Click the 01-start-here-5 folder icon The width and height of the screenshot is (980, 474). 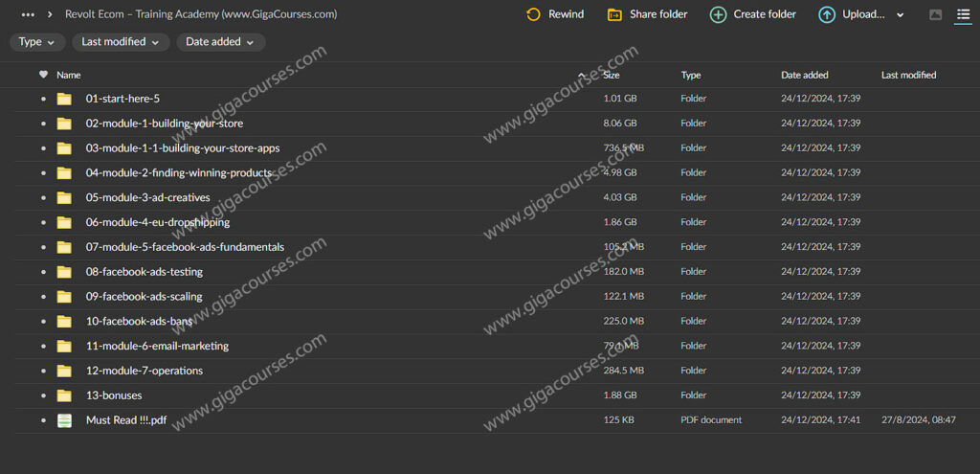[x=64, y=99]
